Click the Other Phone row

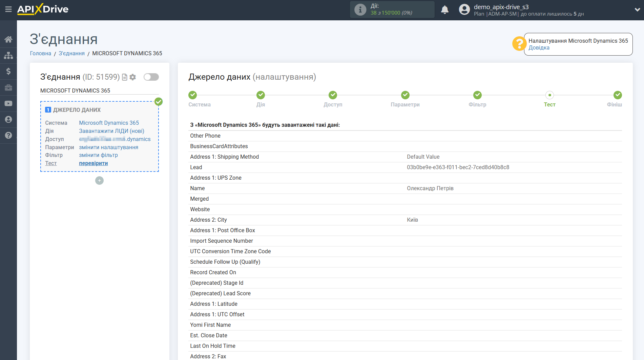(405, 136)
